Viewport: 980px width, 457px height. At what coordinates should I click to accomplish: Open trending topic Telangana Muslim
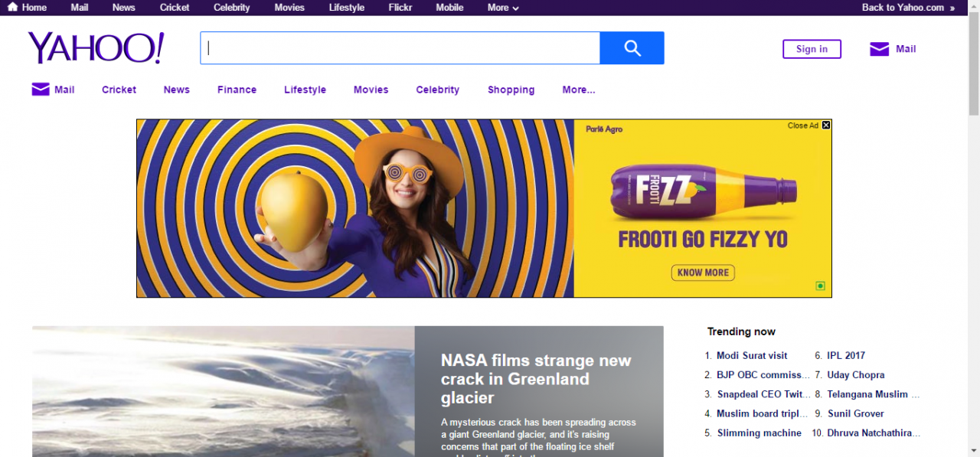(x=874, y=395)
